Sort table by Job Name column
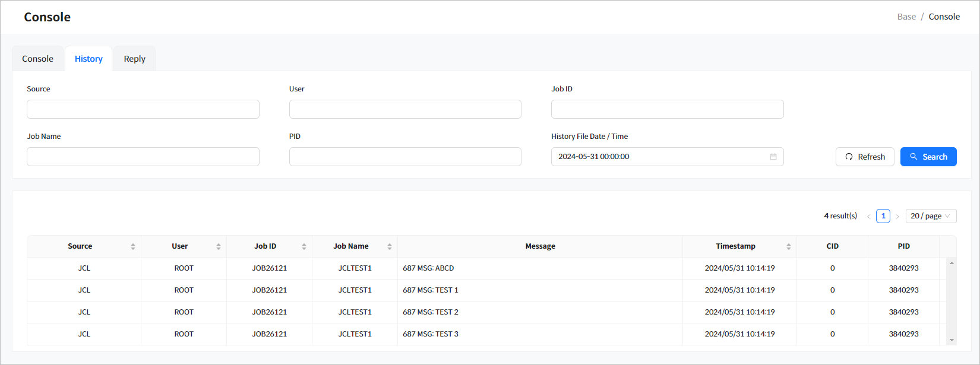This screenshot has width=980, height=365. 389,246
